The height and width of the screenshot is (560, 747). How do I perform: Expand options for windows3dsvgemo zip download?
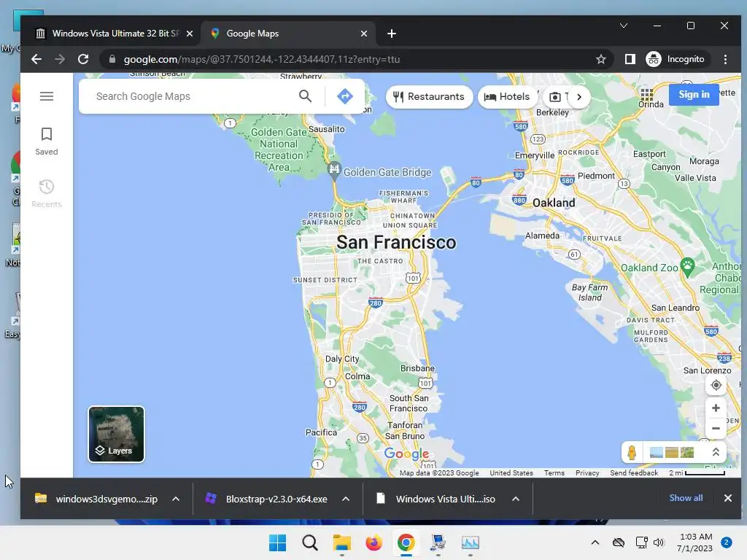[x=176, y=499]
